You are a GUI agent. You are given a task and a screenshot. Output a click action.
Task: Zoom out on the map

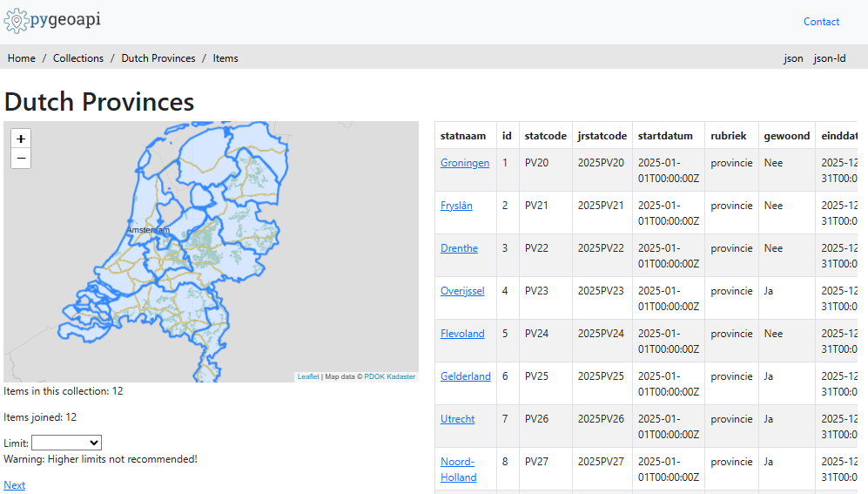tap(21, 158)
